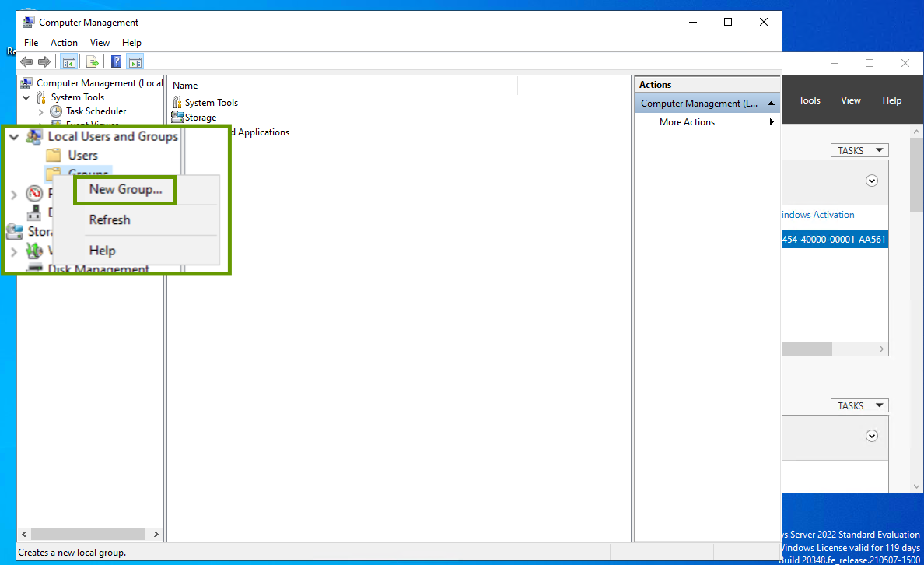Toggle Show/Hide Console Tree toolbar icon

[x=69, y=62]
